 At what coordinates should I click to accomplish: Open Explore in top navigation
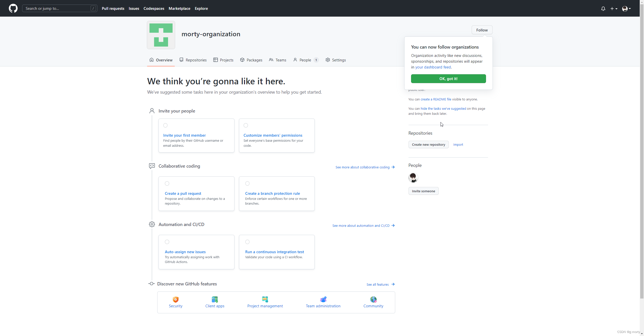point(201,8)
